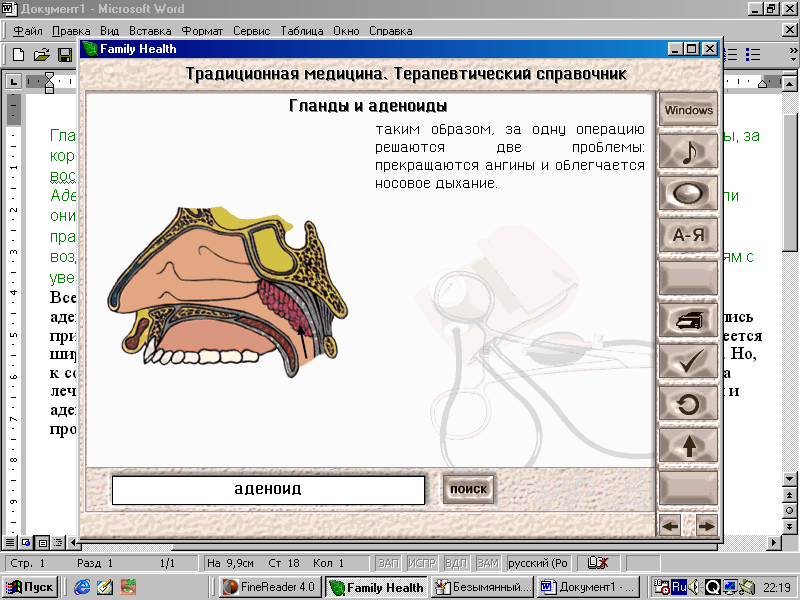Click Word scrollbar down arrow
The height and width of the screenshot is (600, 800).
click(789, 479)
